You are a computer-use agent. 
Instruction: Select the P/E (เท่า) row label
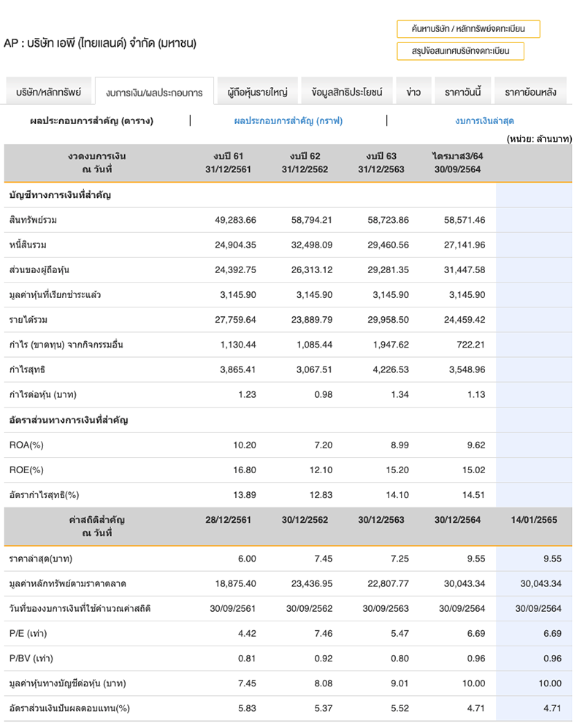point(27,634)
